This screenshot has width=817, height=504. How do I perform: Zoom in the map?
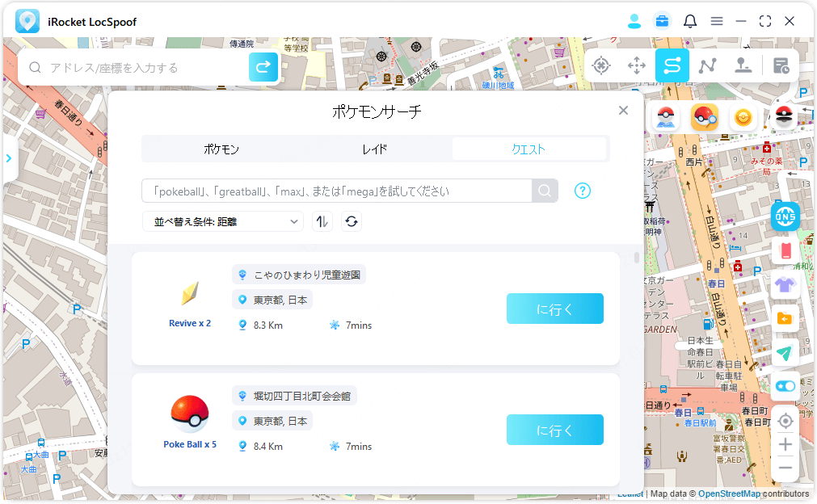click(785, 445)
